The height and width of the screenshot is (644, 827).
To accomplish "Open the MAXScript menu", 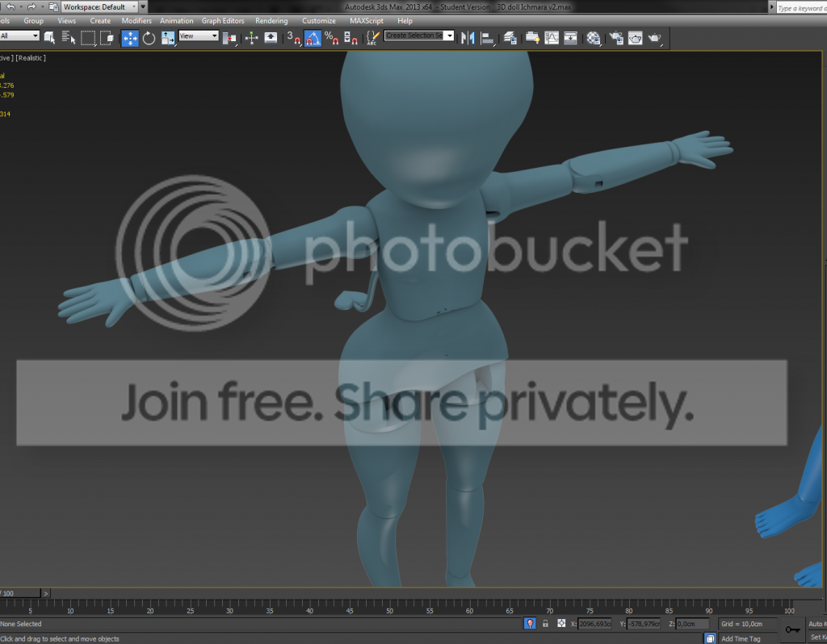I will tap(367, 20).
